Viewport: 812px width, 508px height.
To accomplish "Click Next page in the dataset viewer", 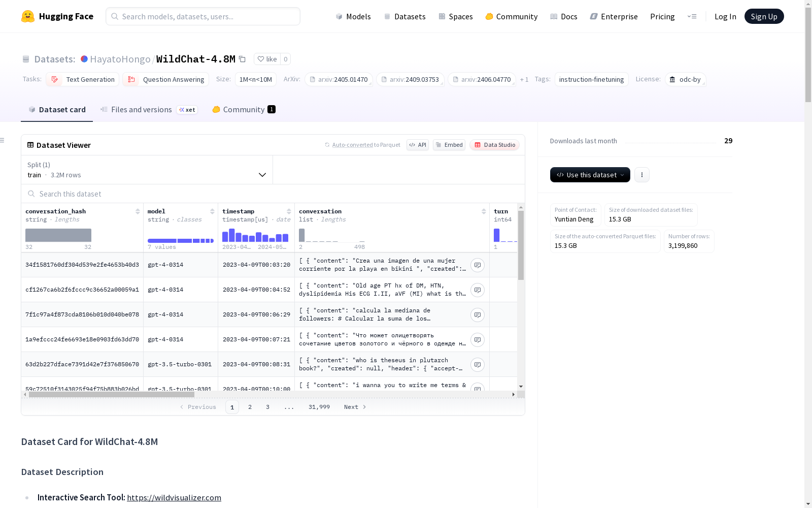I will point(355,407).
